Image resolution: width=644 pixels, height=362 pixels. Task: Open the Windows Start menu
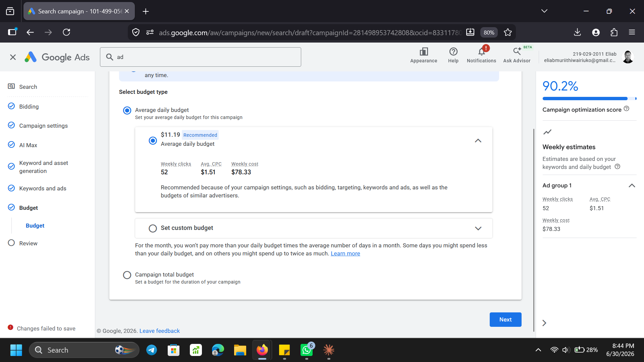point(16,350)
